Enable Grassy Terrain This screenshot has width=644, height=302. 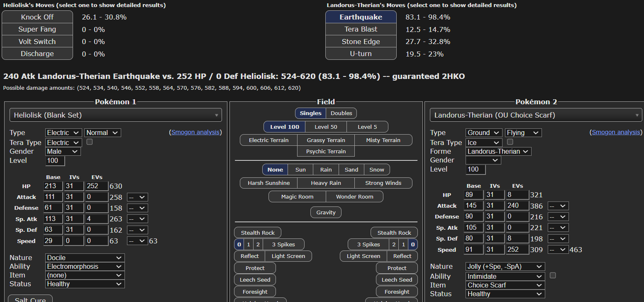tap(326, 140)
